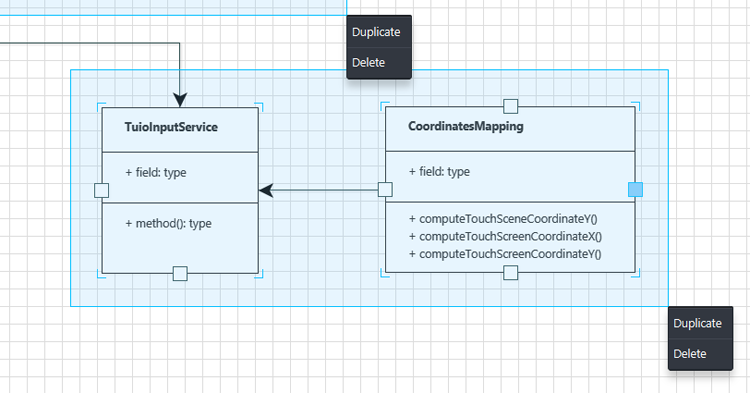The width and height of the screenshot is (750, 393).
Task: Click the left connection handle of CoordinatesMapping
Action: (x=385, y=189)
